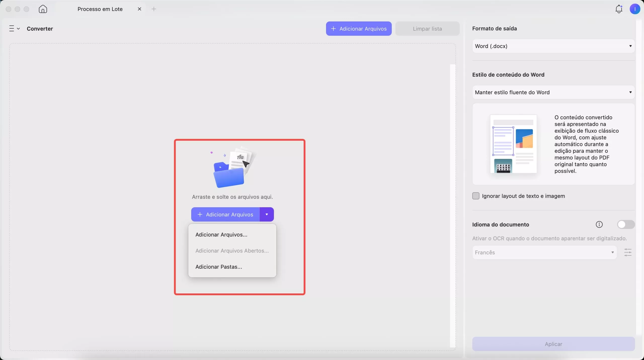Go to the Home screen icon
The width and height of the screenshot is (644, 360).
pos(43,9)
